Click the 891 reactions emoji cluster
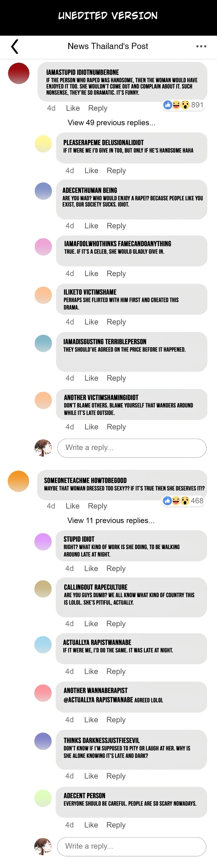Viewport: 217px width, 868px height. [184, 105]
